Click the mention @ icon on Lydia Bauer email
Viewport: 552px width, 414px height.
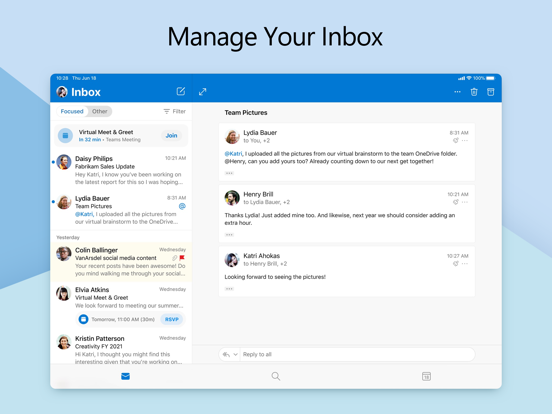pos(182,206)
